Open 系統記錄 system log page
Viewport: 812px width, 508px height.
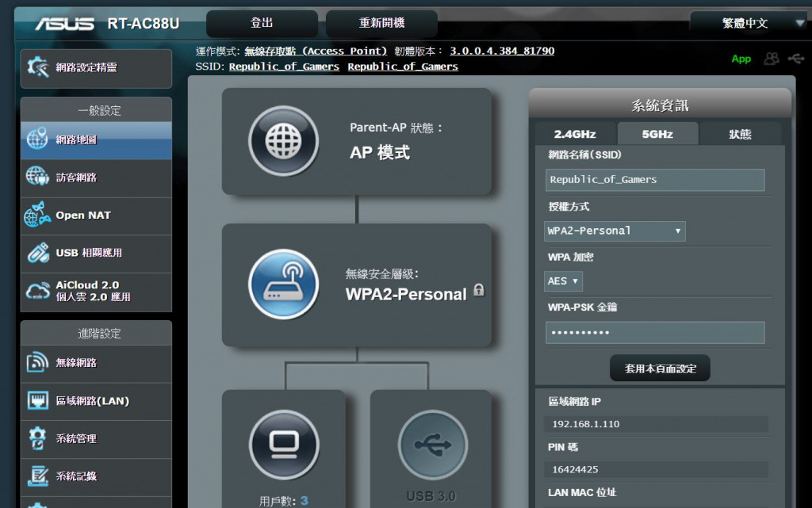96,476
